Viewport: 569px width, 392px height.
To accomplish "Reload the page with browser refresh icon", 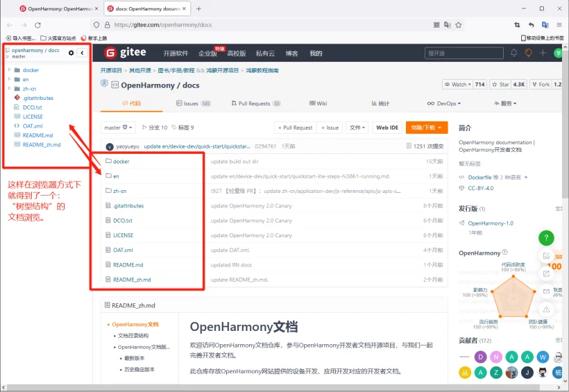I will click(x=37, y=25).
